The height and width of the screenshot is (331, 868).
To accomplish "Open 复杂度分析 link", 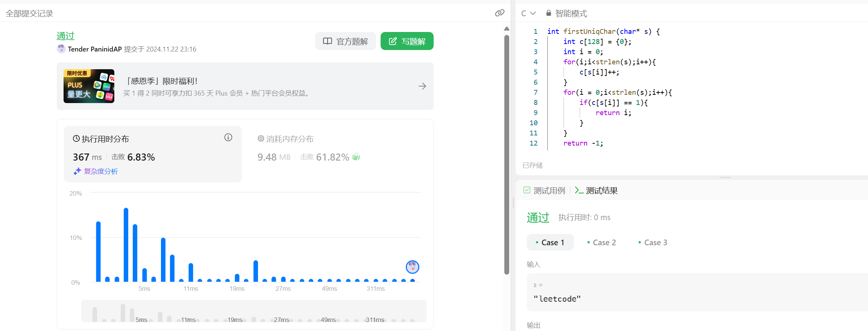I will click(101, 172).
